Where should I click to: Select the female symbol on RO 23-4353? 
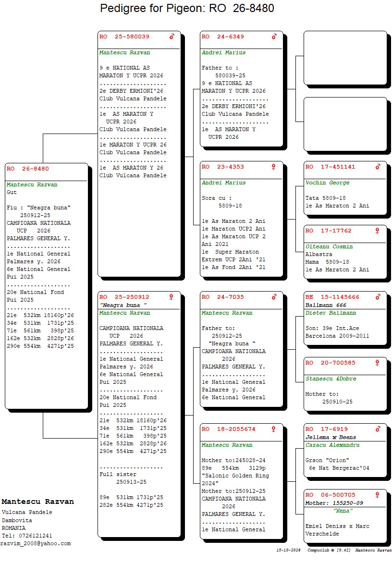pyautogui.click(x=273, y=167)
